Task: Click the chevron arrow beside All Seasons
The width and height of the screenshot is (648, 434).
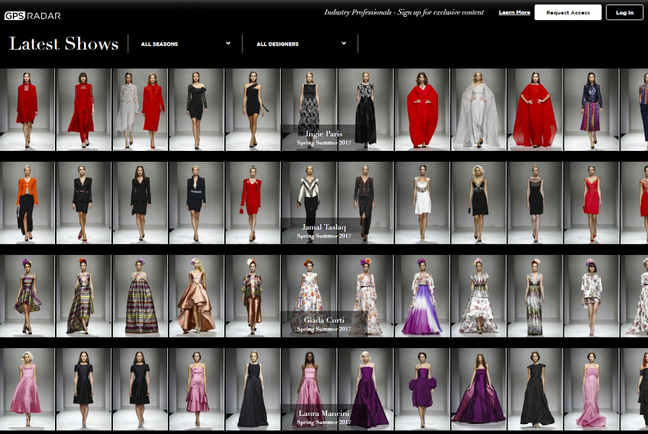Action: tap(228, 44)
